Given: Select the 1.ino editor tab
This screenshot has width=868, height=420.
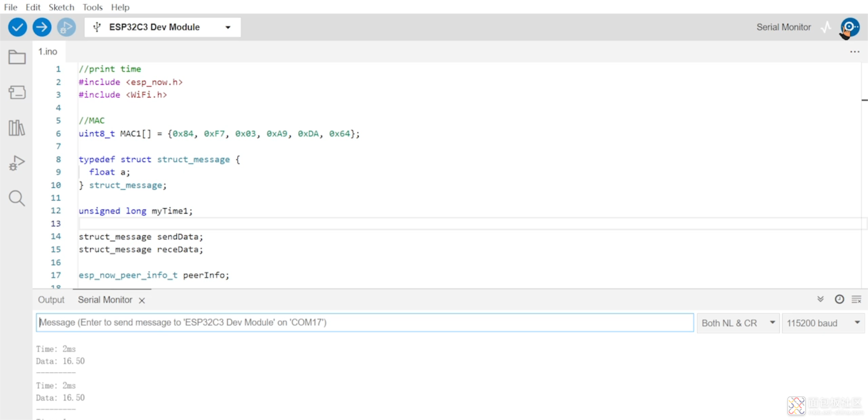Looking at the screenshot, I should click(48, 52).
